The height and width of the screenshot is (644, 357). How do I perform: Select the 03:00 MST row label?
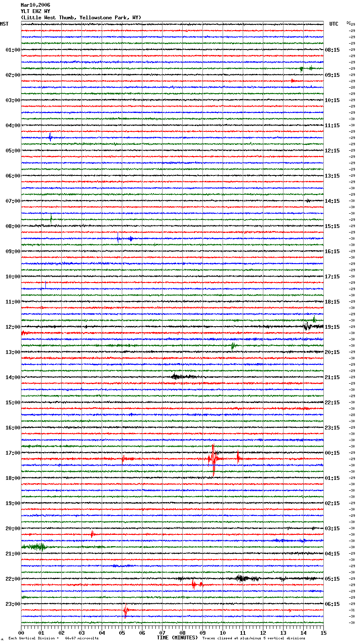[x=13, y=100]
